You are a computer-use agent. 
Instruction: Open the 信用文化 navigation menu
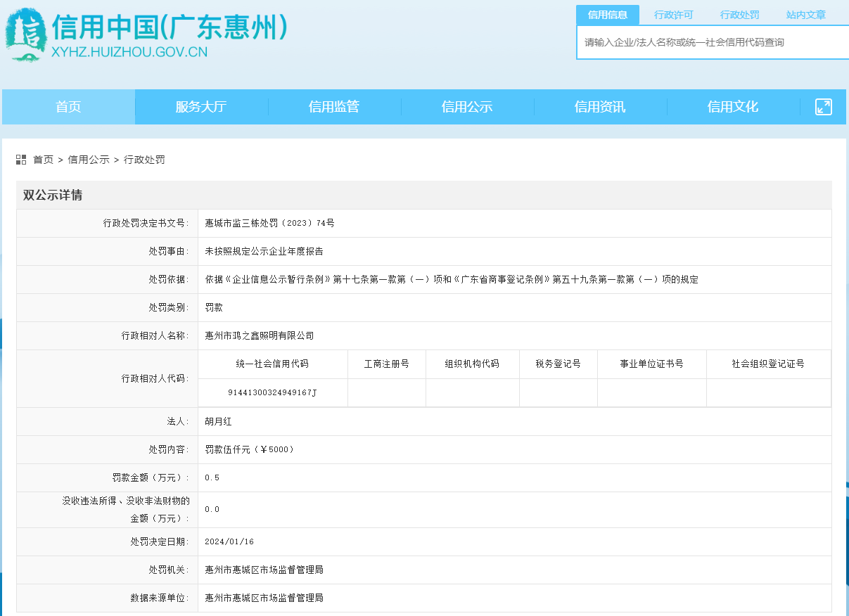click(733, 107)
